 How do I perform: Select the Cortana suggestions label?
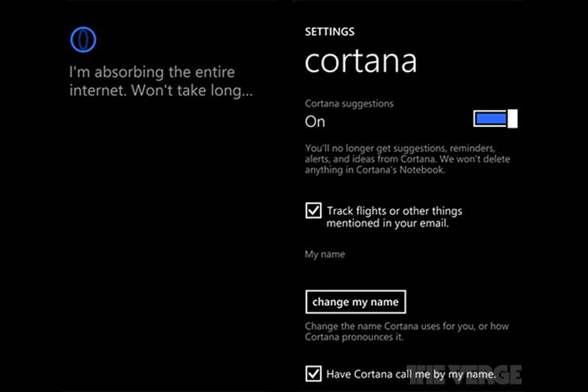point(348,103)
